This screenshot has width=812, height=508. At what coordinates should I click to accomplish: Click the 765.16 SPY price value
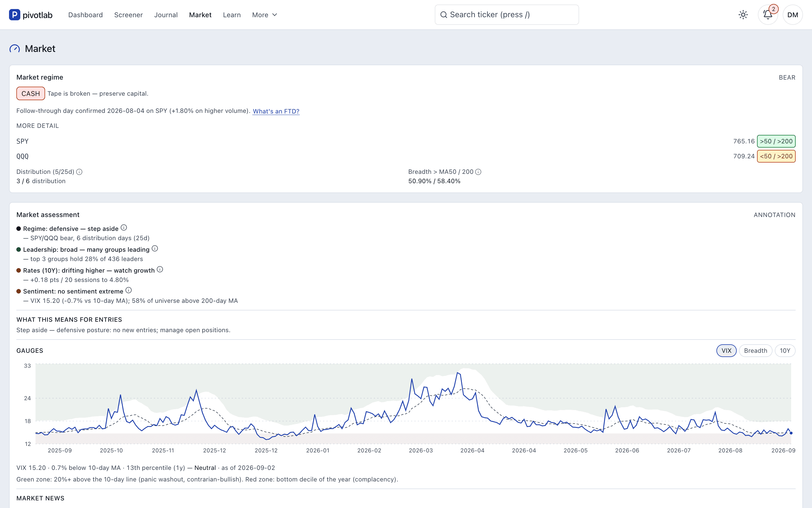[743, 141]
